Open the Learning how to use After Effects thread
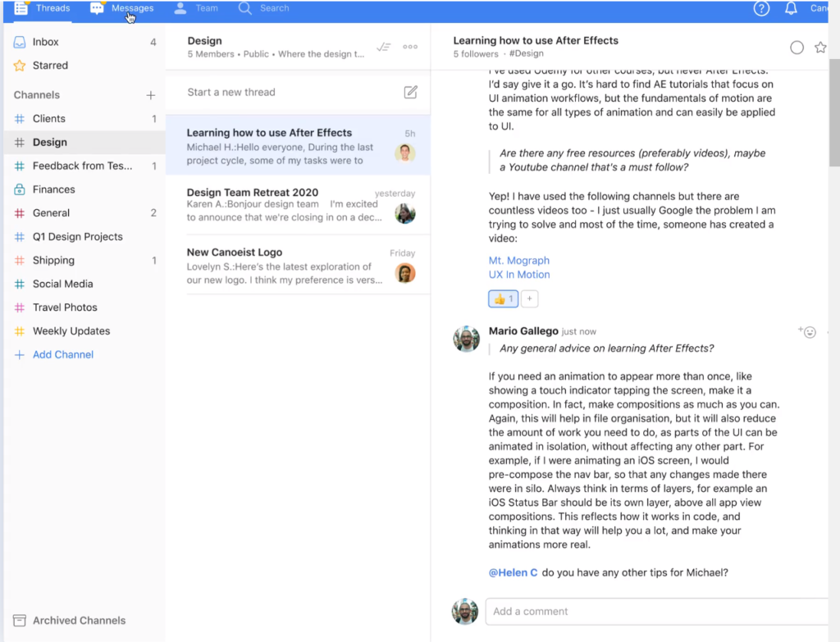Image resolution: width=840 pixels, height=642 pixels. tap(298, 146)
